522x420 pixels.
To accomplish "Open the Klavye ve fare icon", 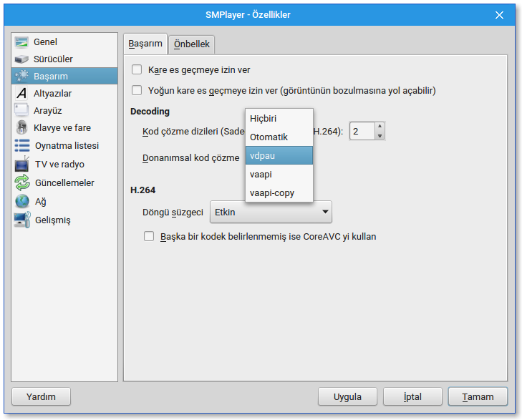I will (21, 127).
